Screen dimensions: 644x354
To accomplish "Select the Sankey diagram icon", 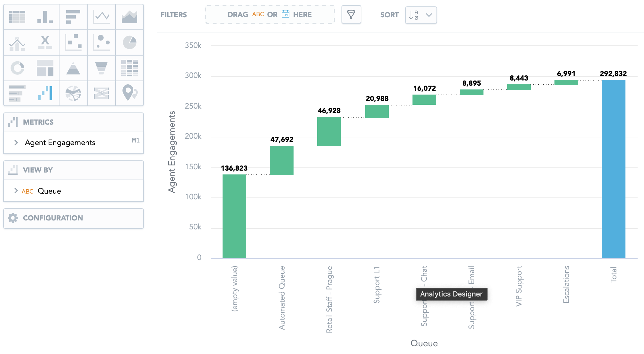I will click(101, 93).
